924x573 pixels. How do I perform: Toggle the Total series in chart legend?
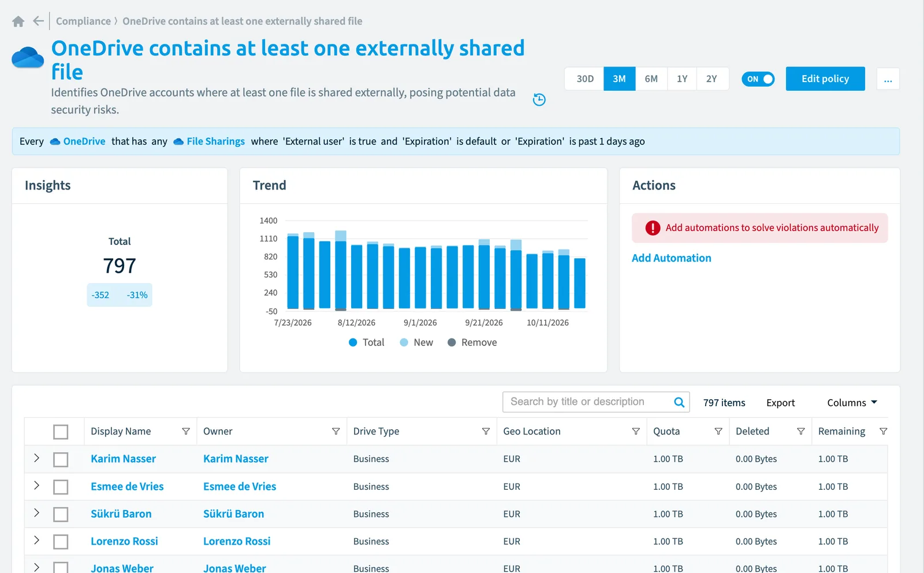[x=366, y=343]
